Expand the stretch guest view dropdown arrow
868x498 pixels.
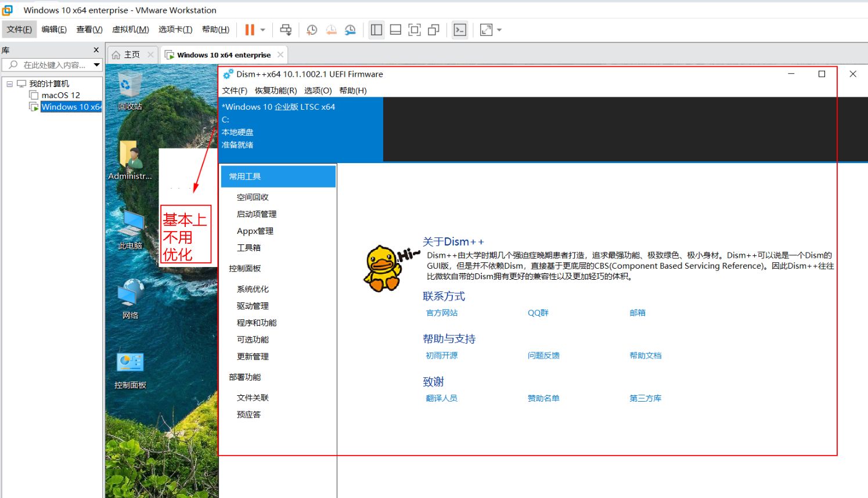coord(499,30)
